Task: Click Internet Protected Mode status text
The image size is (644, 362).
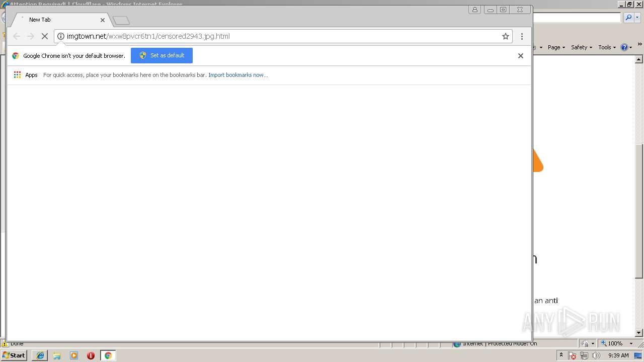Action: [x=500, y=343]
